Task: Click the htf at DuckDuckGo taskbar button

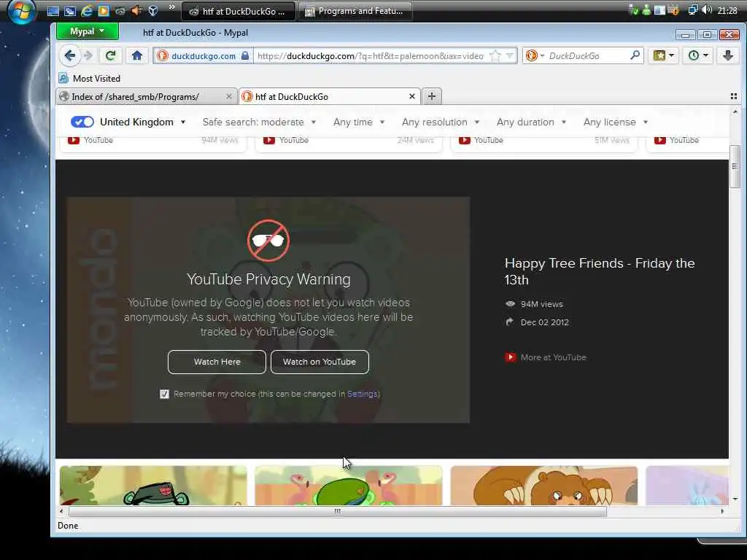Action: tap(239, 11)
